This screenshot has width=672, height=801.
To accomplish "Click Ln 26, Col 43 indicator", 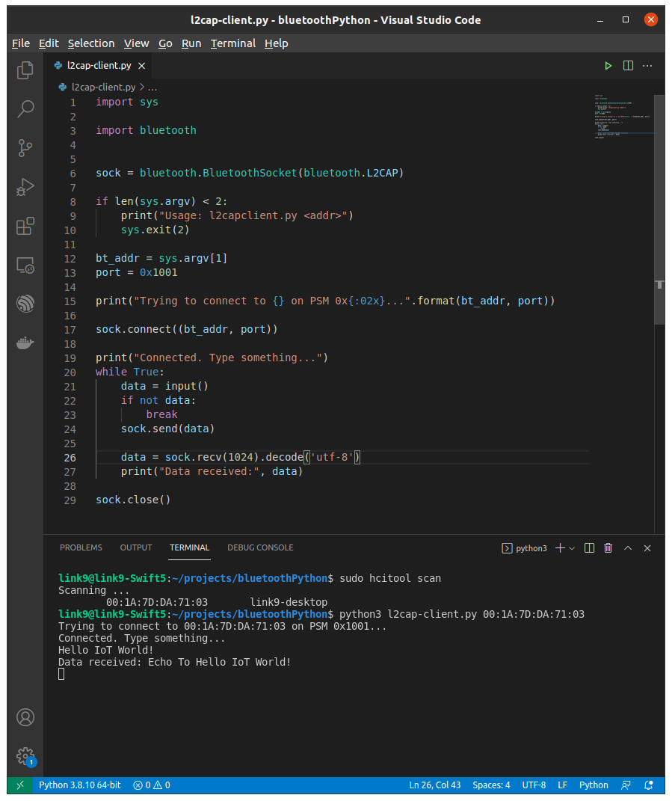I will tap(434, 785).
